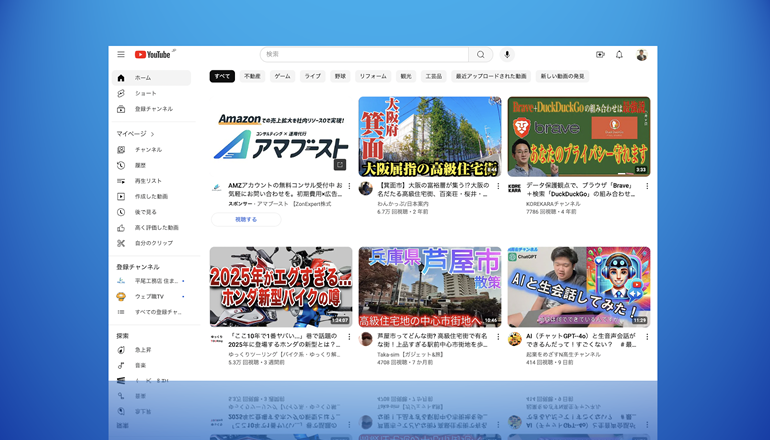Expand マイページ chevron
The height and width of the screenshot is (440, 770).
153,134
